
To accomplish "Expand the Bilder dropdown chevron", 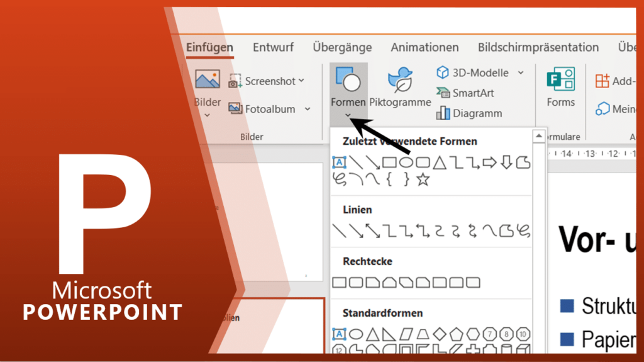I will (x=207, y=116).
